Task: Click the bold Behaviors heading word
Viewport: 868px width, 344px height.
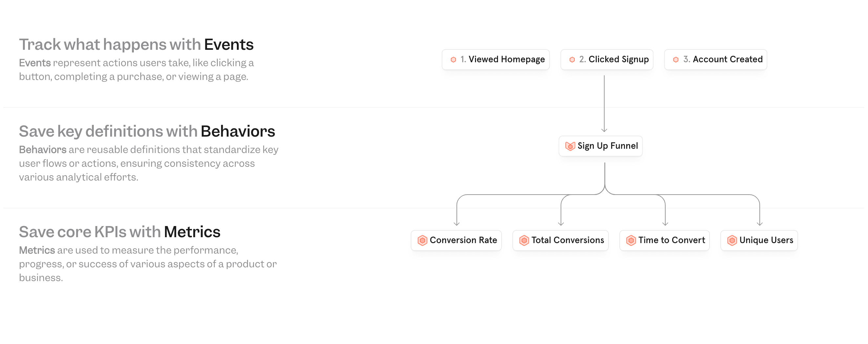Action: point(238,131)
